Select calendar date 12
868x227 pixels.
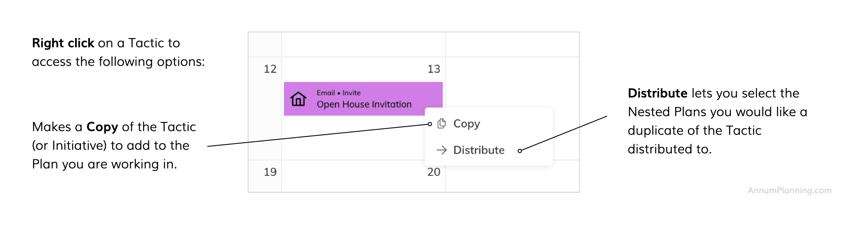pyautogui.click(x=270, y=69)
